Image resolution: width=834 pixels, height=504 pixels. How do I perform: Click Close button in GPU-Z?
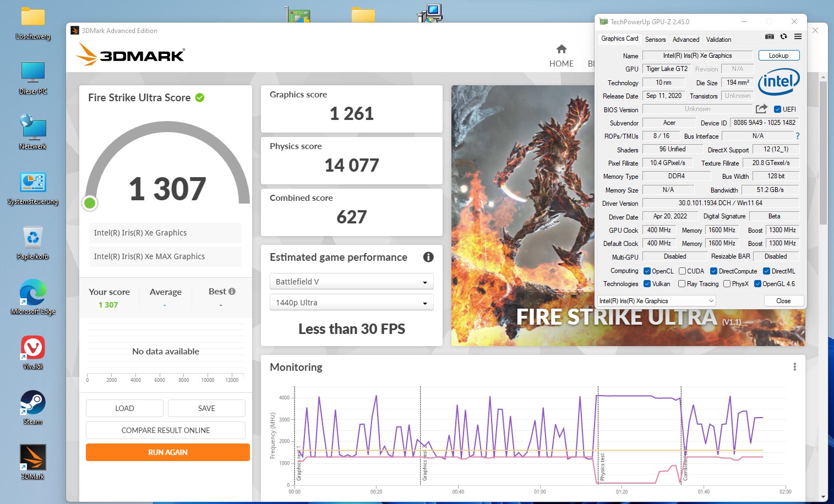point(783,301)
